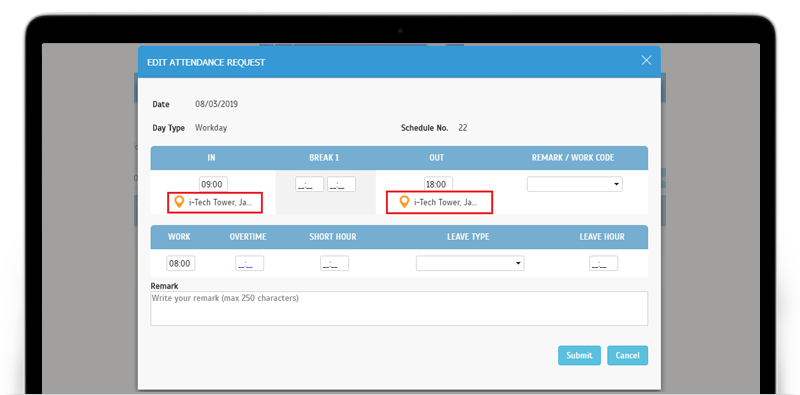Click into the Remark text area
800x395 pixels.
click(x=399, y=308)
